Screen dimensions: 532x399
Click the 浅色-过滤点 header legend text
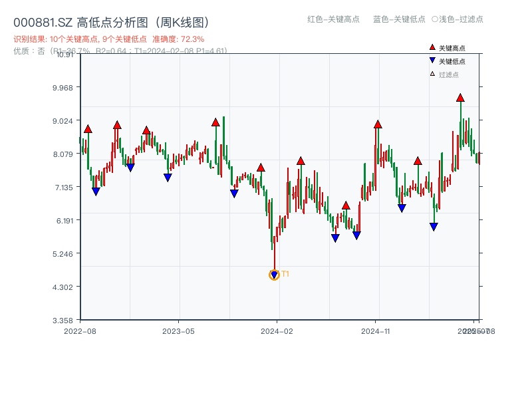click(461, 19)
